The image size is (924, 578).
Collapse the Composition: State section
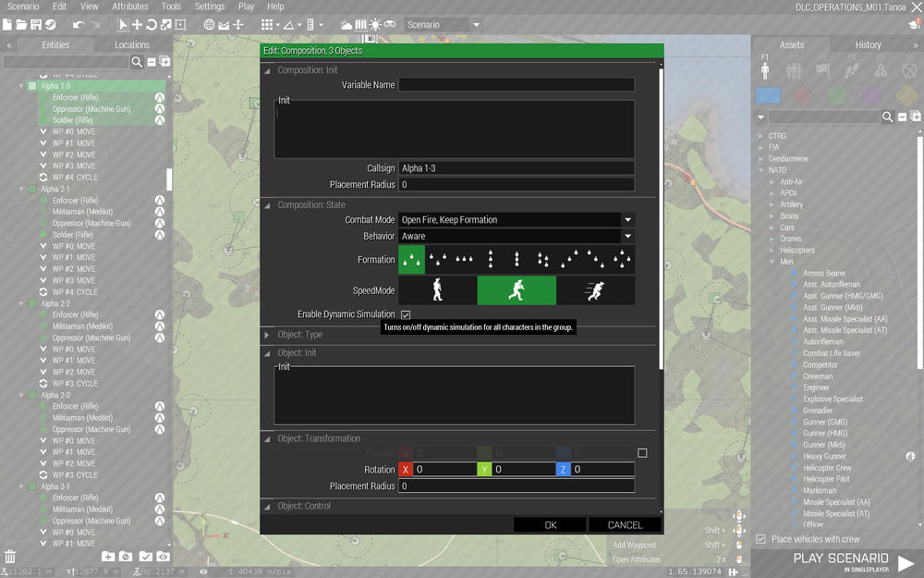click(265, 204)
